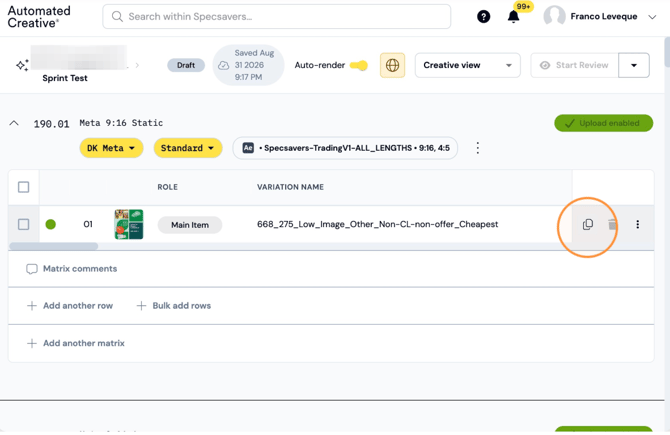Click the Meta 9:16 Static matrix title
This screenshot has width=670, height=435.
121,123
